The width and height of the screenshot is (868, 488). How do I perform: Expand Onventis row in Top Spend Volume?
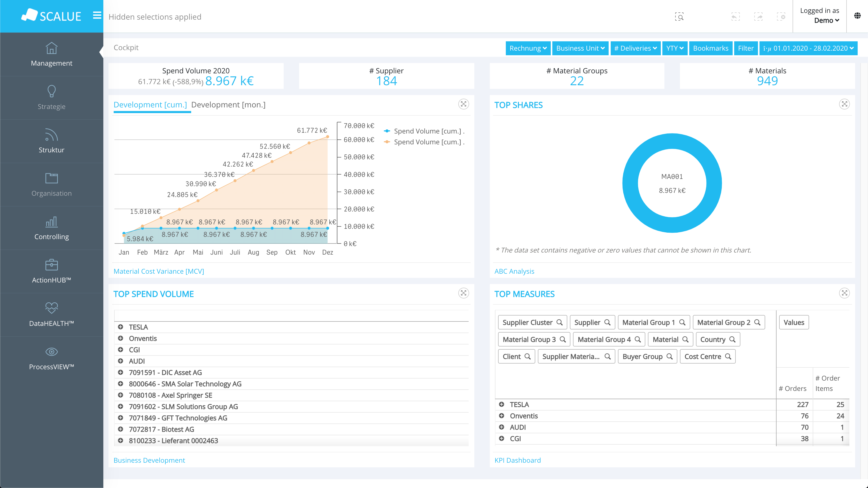click(x=121, y=339)
